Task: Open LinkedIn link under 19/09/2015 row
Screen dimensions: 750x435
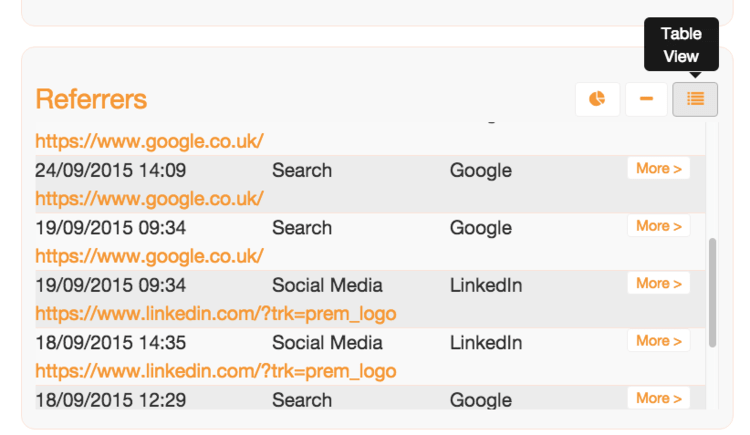Action: click(216, 313)
